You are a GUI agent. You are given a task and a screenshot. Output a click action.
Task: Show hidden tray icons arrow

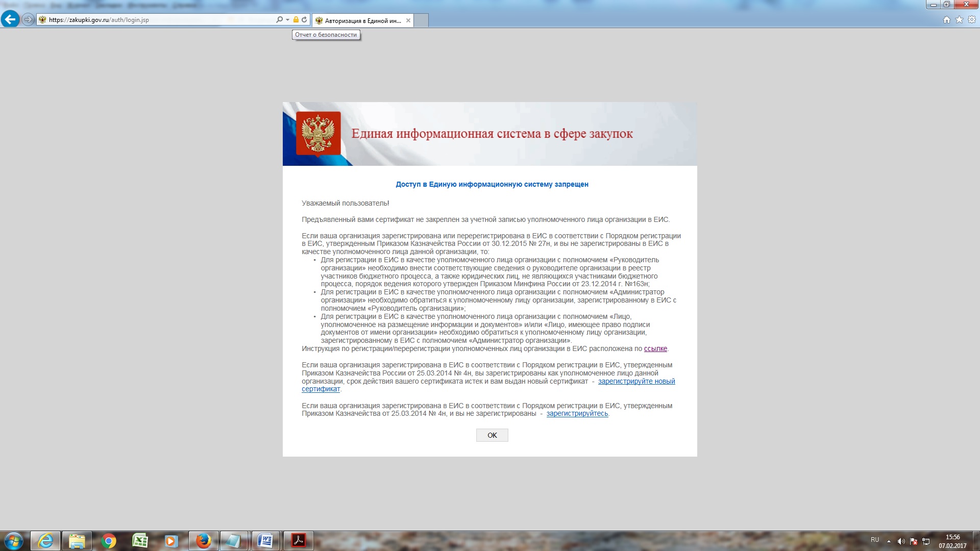pos(889,541)
